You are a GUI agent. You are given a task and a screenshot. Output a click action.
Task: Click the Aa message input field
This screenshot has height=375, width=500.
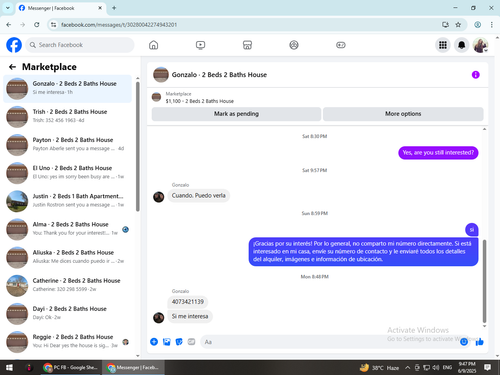pos(330,342)
